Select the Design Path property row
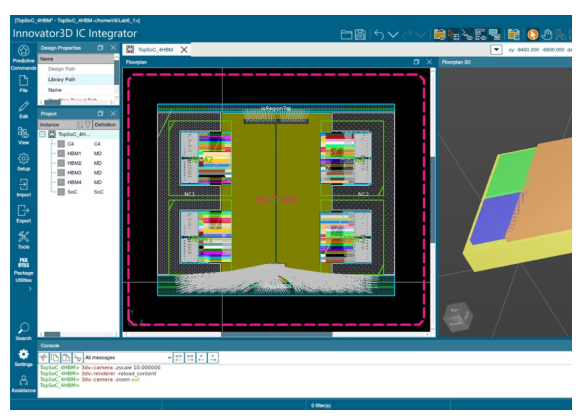Screen dimensions: 587x420 [x=76, y=69]
